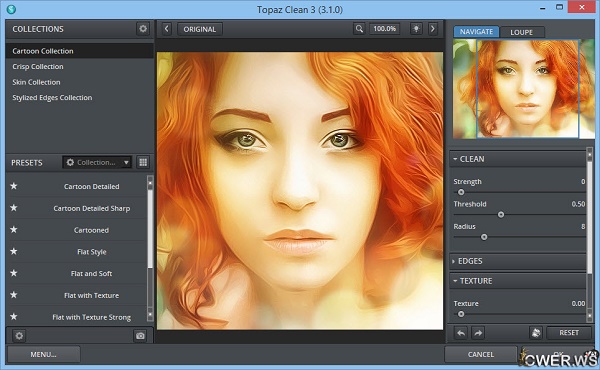The height and width of the screenshot is (370, 600).
Task: Click the Texture value 0.00
Action: click(578, 303)
